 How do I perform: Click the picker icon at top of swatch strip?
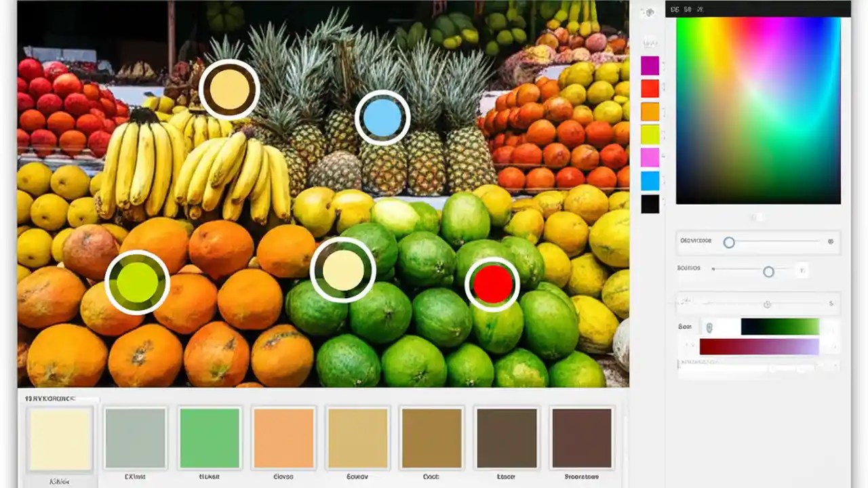tap(649, 14)
